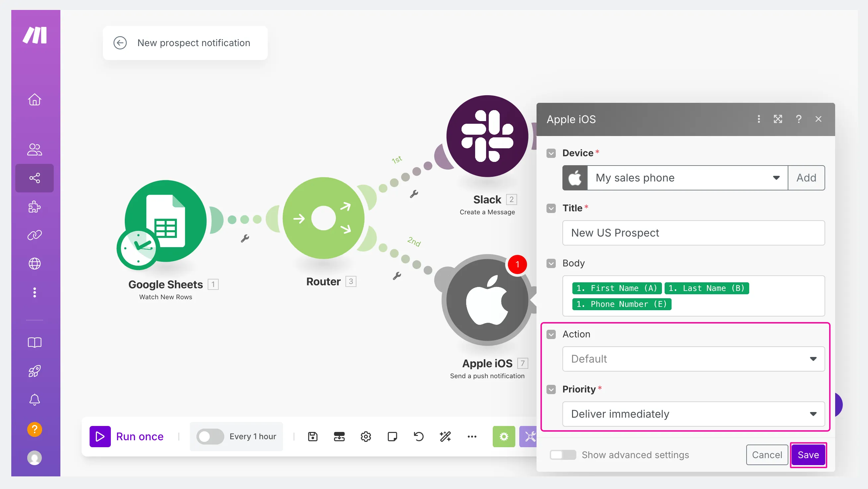Toggle the Every 1 hour scheduling switch
The width and height of the screenshot is (868, 489).
coord(210,437)
